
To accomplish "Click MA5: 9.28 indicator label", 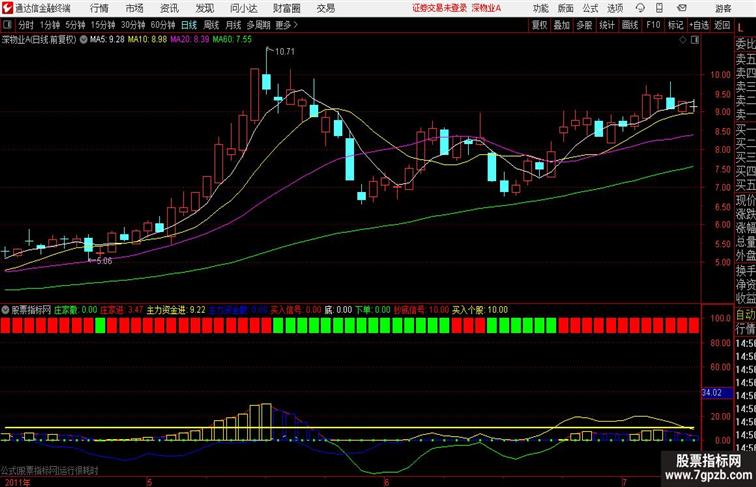I will tap(107, 40).
